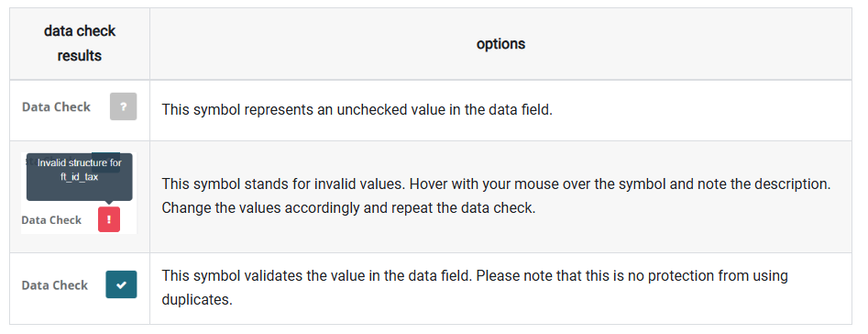Click the teal checkmark validated icon
The image size is (868, 334).
pyautogui.click(x=121, y=284)
